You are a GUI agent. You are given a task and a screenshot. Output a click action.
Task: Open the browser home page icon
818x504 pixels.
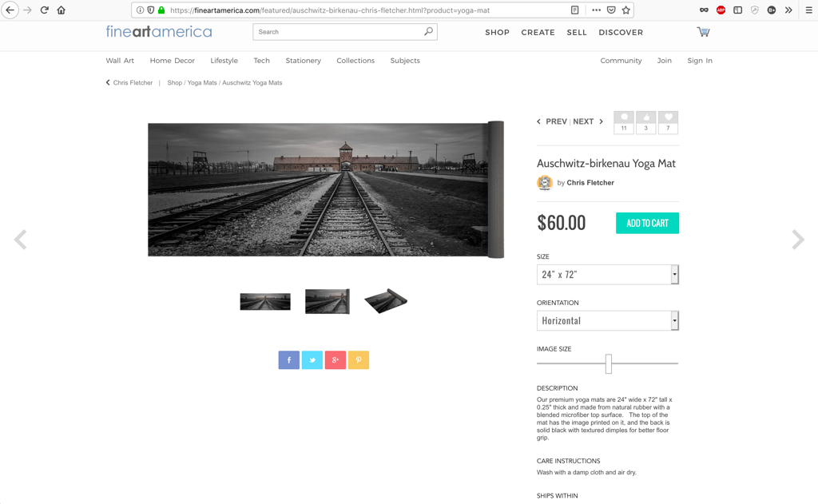(61, 10)
